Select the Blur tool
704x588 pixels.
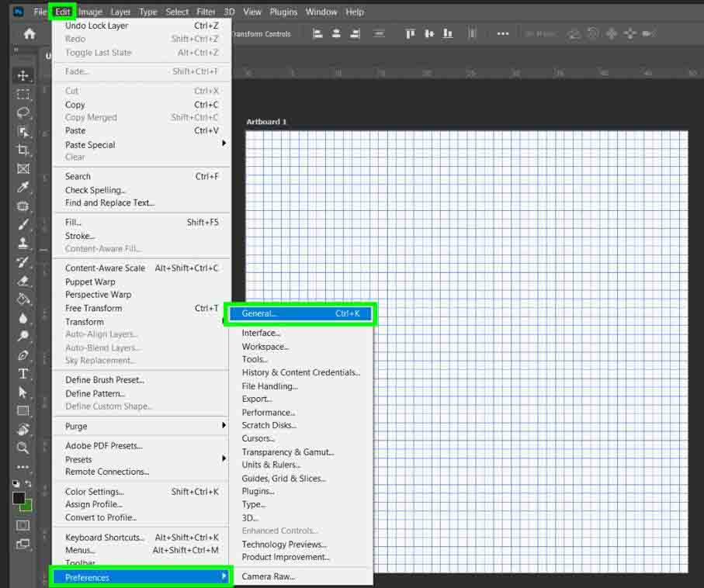pyautogui.click(x=23, y=318)
